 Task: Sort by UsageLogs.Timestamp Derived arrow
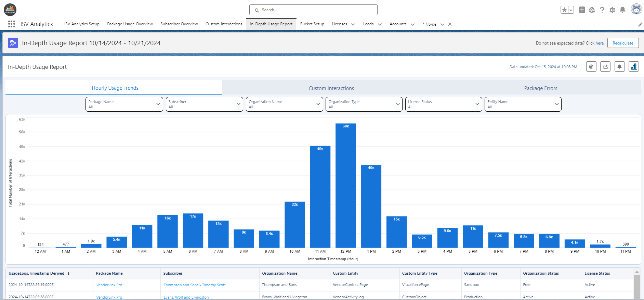coord(69,274)
